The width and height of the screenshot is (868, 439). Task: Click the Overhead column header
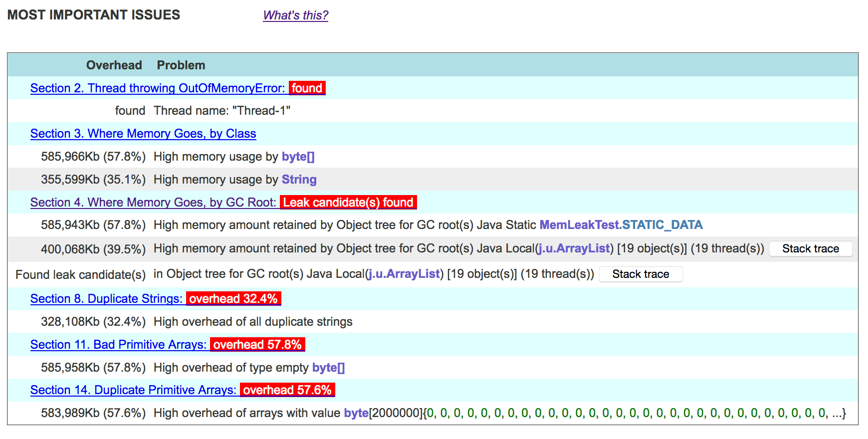(114, 65)
